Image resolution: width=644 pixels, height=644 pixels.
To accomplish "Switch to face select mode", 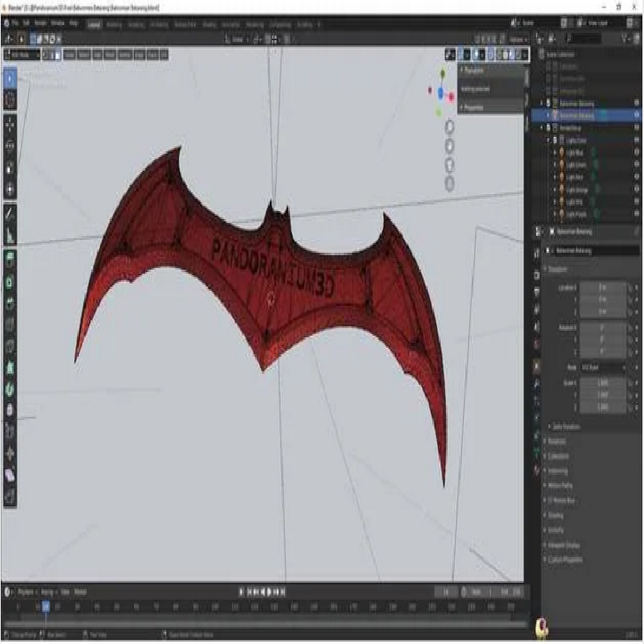I will pos(58,55).
